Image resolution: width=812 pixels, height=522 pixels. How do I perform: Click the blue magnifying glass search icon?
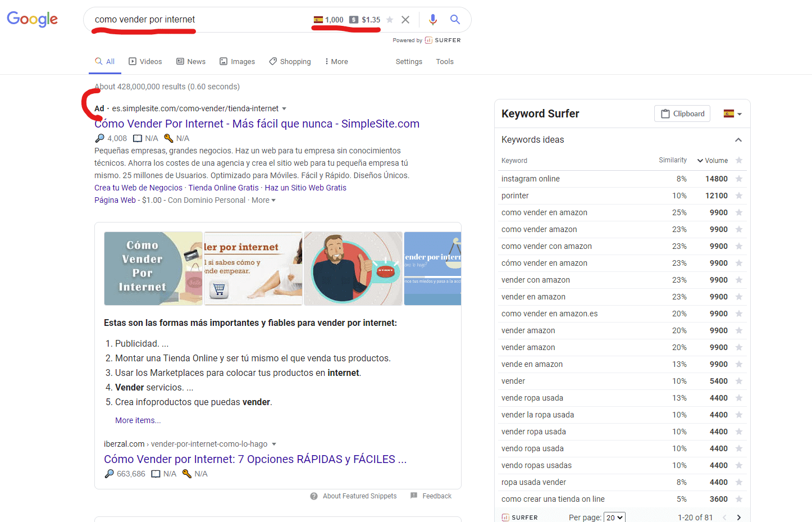point(455,20)
